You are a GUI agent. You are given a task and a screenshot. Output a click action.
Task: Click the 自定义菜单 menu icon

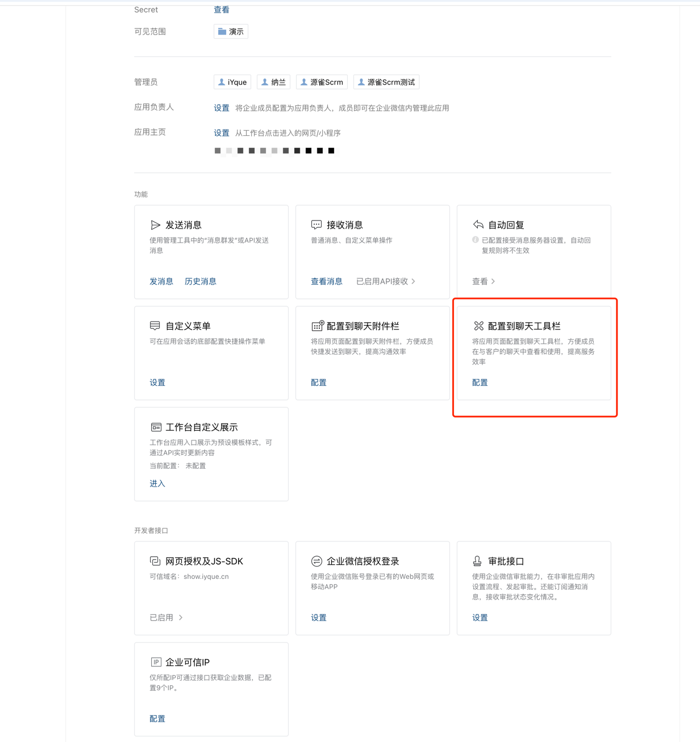click(155, 326)
